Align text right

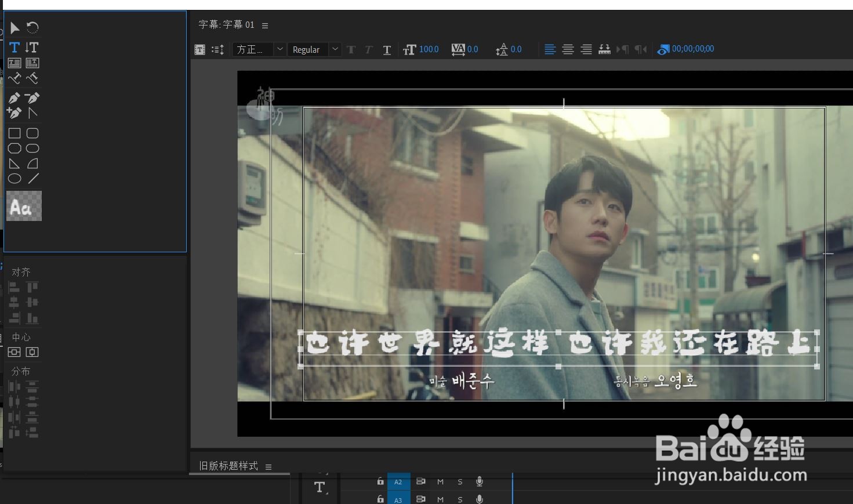[586, 49]
